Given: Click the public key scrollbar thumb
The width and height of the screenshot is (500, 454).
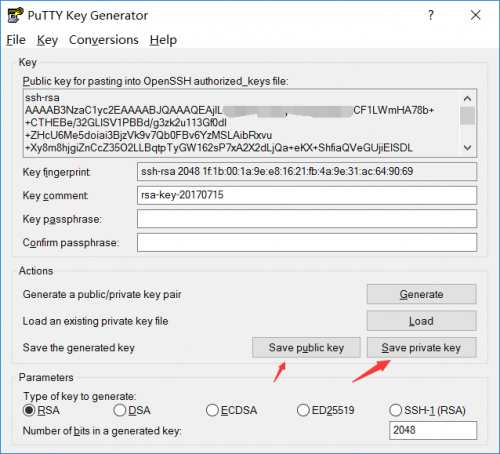Looking at the screenshot, I should point(467,116).
